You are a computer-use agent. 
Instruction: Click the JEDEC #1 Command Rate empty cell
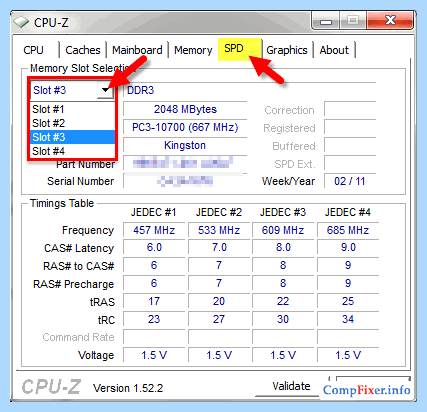pos(154,337)
